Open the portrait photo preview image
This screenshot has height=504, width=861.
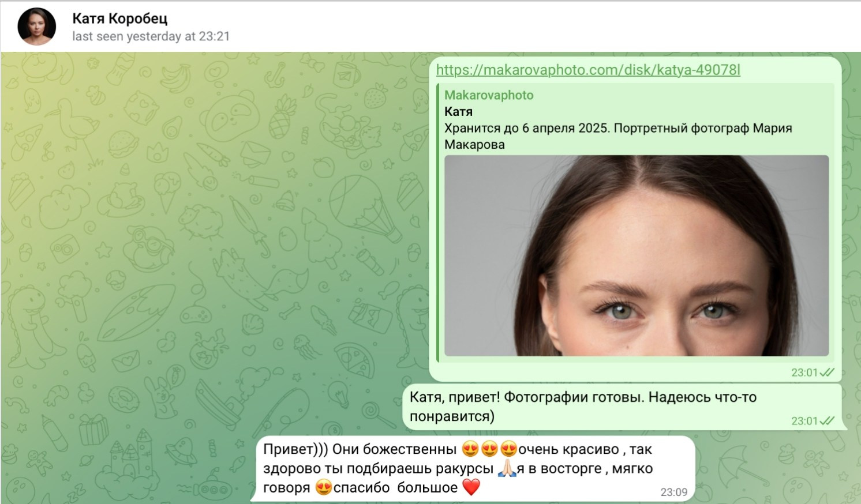tap(636, 255)
